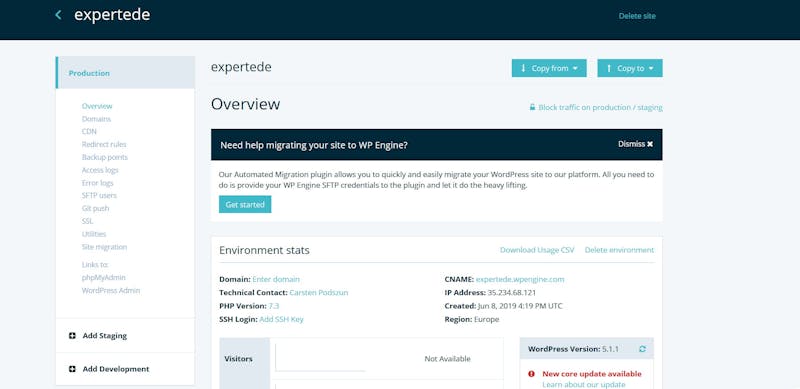800x389 pixels.
Task: Open the SFTP users section
Action: coord(99,196)
